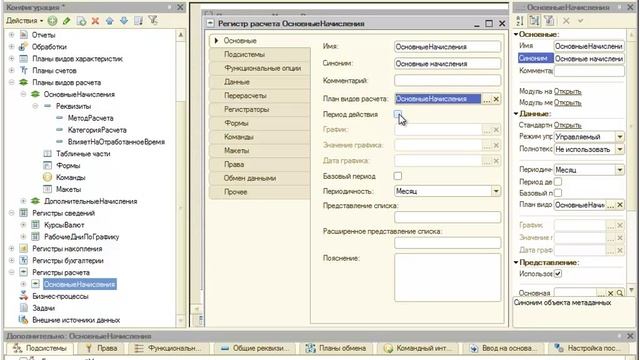Clear План видо value in properties panel

click(620, 205)
